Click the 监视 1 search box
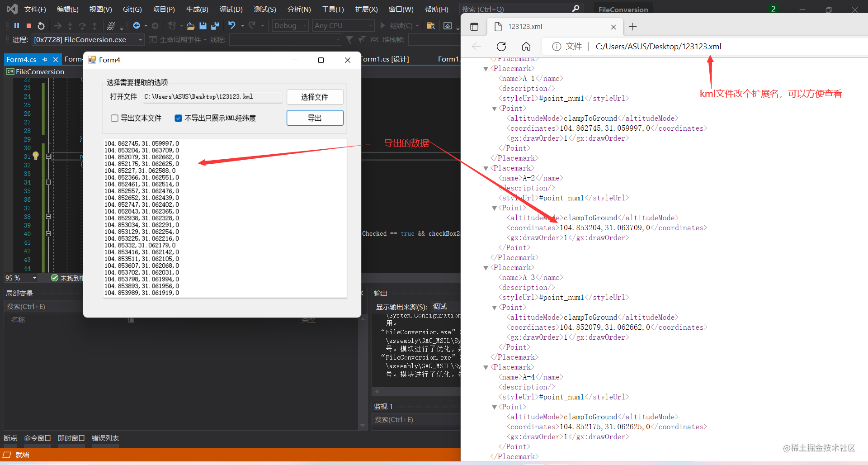This screenshot has width=868, height=465. click(x=416, y=419)
